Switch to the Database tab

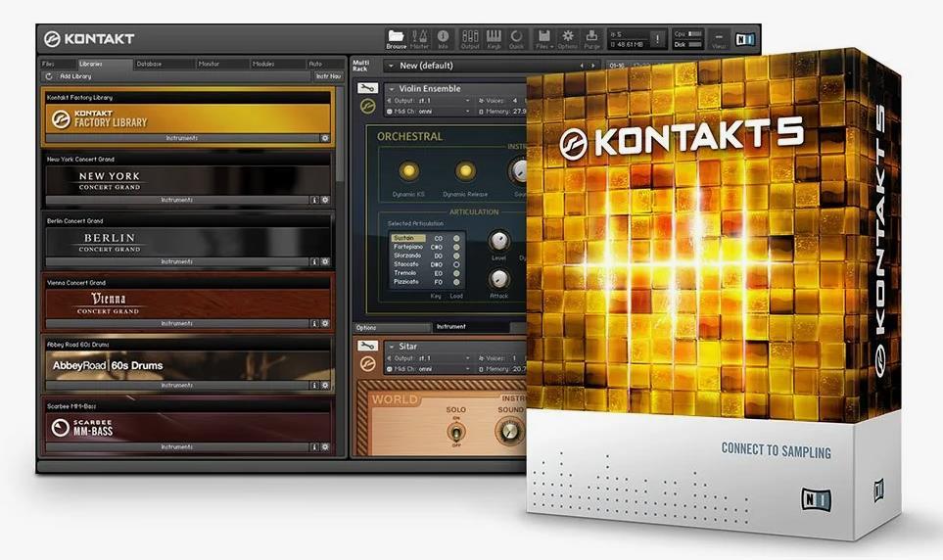pyautogui.click(x=149, y=64)
